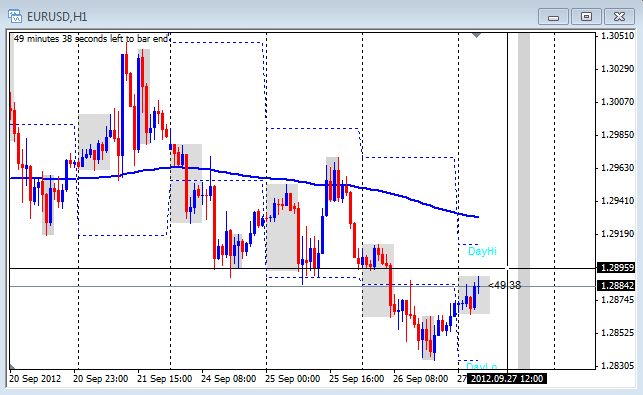This screenshot has height=395, width=643.
Task: Click the 1.29410 price scale value
Action: 617,201
